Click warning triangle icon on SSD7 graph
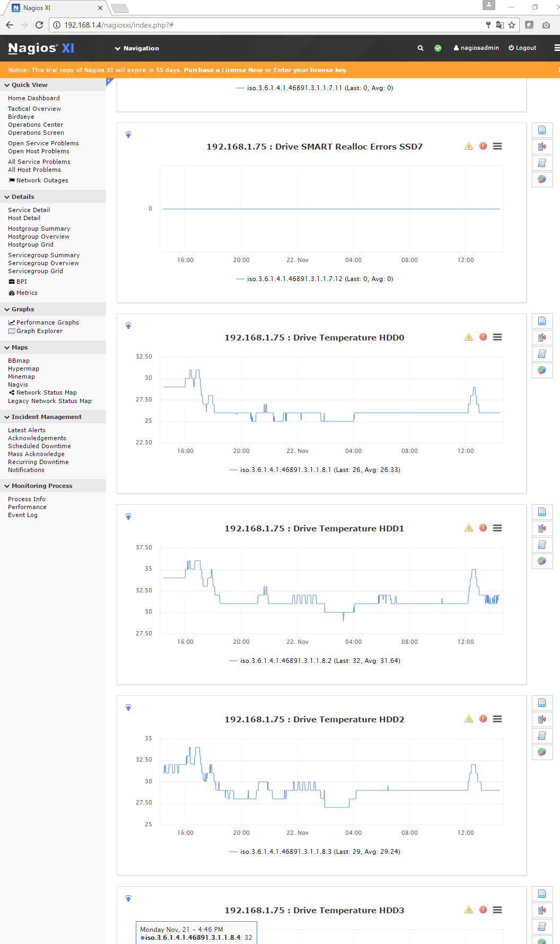560x944 pixels. coord(469,146)
